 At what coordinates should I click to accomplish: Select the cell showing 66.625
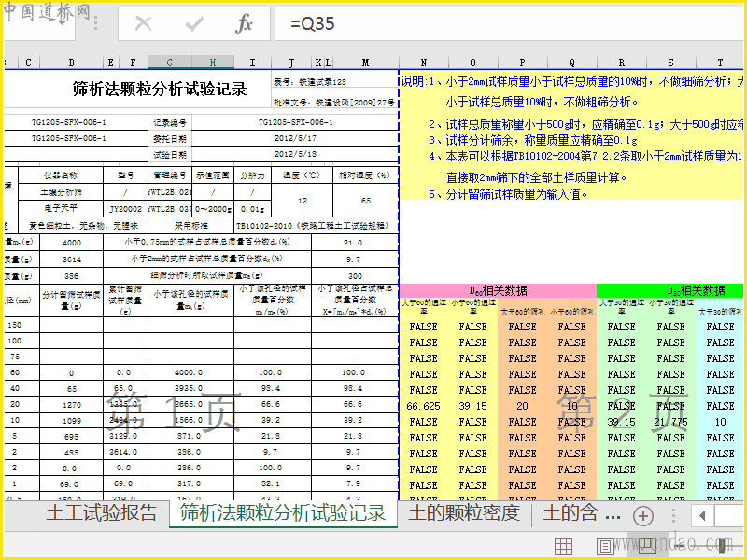tap(424, 406)
